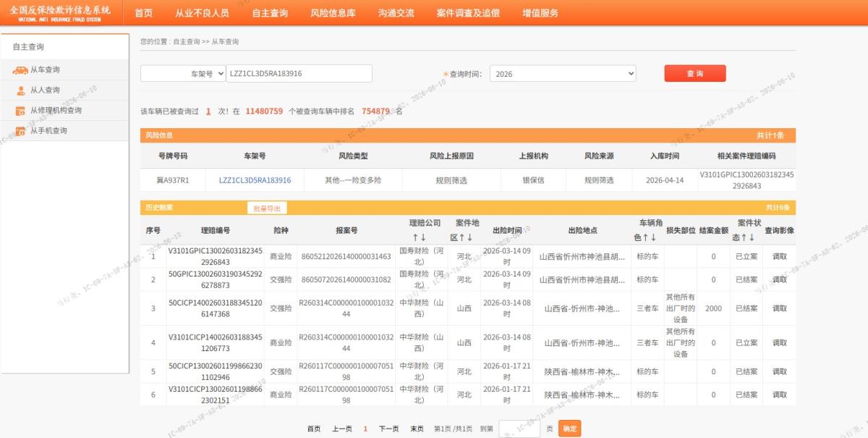Click reporting agency cell 银保信
Image resolution: width=868 pixels, height=438 pixels.
coord(533,180)
